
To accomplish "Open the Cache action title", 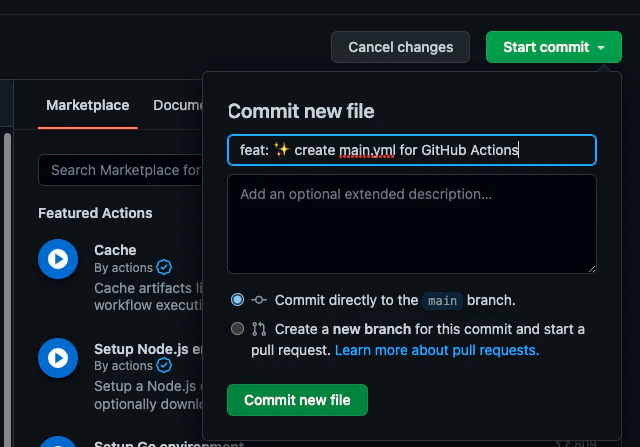I will 115,250.
